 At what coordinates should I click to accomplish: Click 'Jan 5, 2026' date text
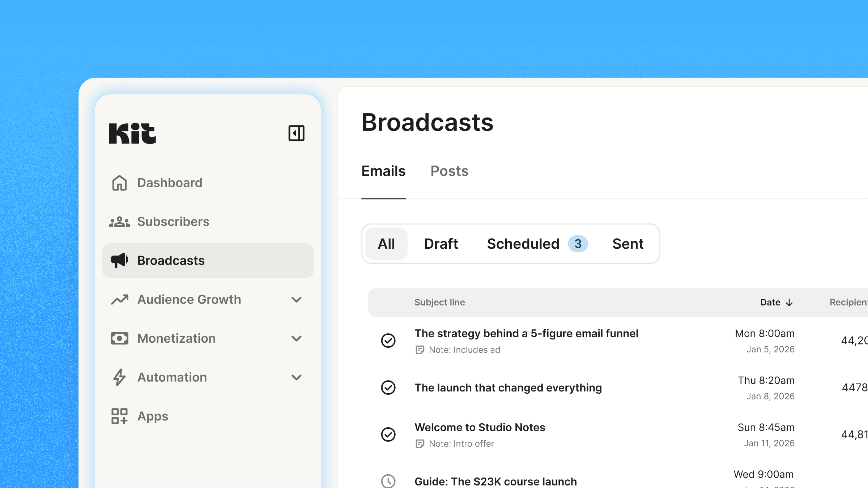[x=770, y=349]
